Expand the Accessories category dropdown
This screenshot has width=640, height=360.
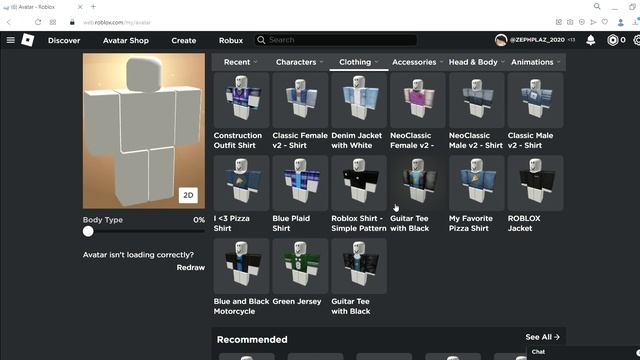(418, 62)
